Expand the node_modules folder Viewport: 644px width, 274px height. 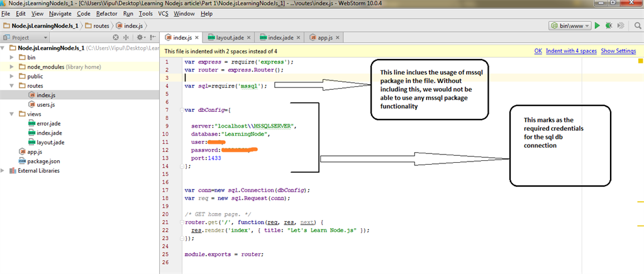pos(12,67)
